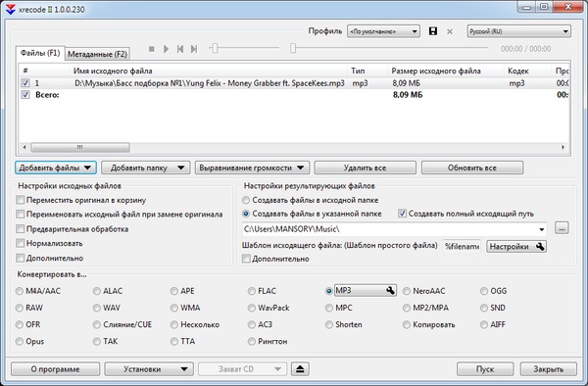Screen dimensions: 588x386
Task: Enable Переместить оригинал в корзину
Action: (x=21, y=200)
